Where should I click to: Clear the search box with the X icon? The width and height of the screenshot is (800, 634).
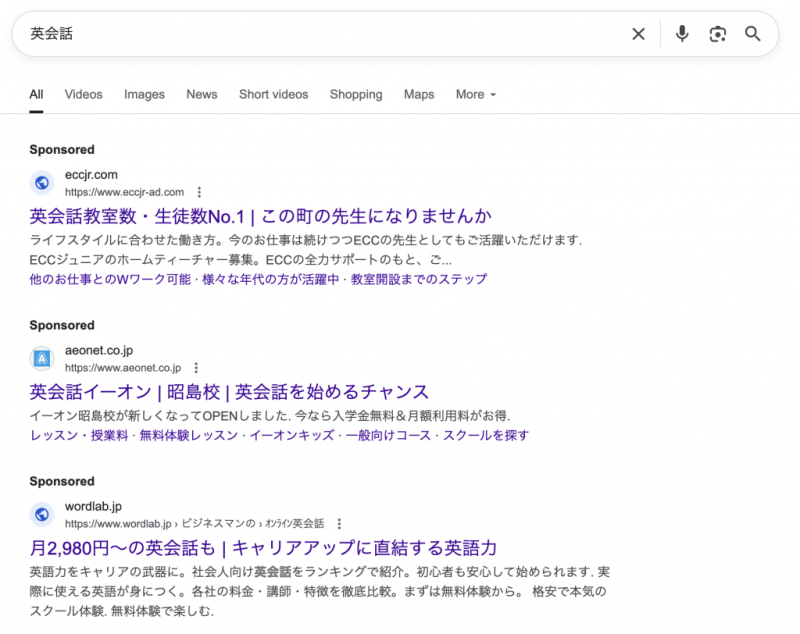tap(638, 34)
